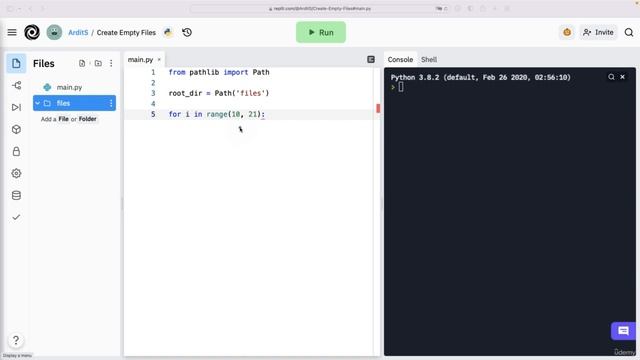
Task: Click the console prompt input
Action: [401, 87]
